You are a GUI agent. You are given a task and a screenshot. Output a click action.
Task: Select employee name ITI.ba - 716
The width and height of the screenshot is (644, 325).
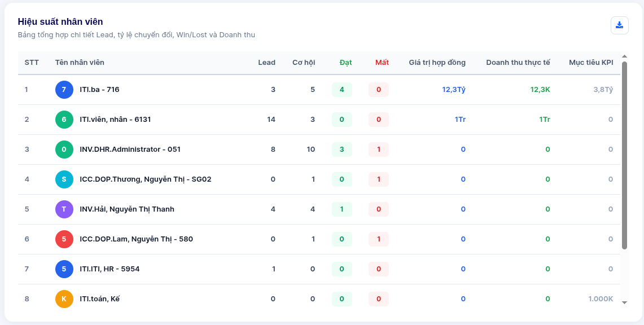click(100, 90)
